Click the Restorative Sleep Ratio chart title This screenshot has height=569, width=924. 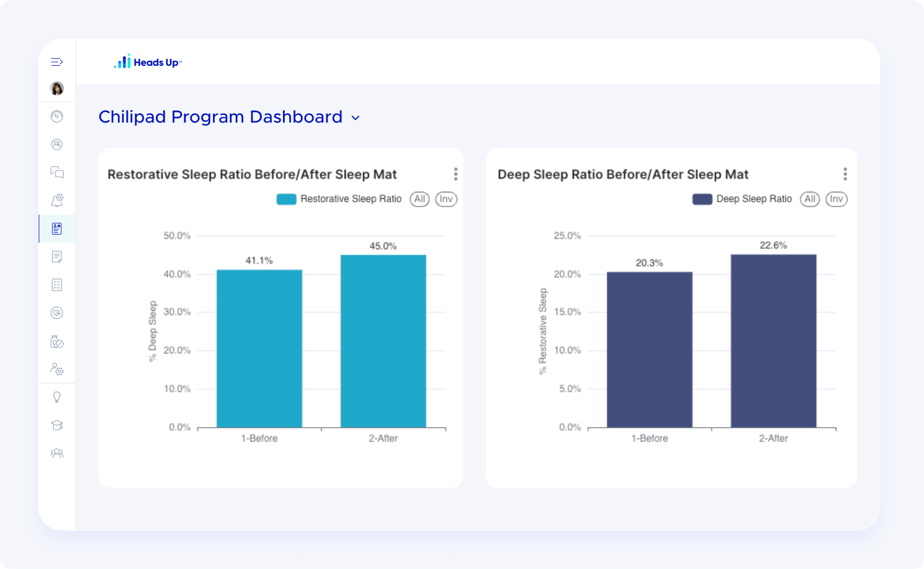click(x=252, y=174)
